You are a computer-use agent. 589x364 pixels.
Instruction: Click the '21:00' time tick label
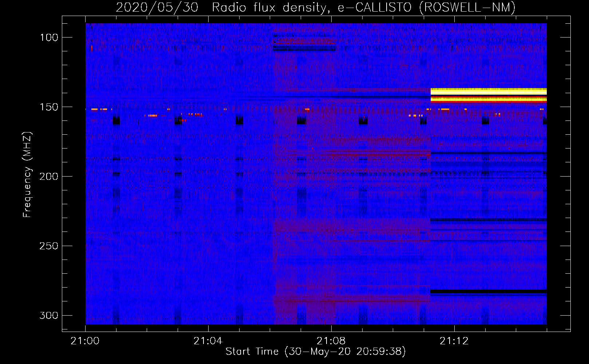tap(85, 341)
